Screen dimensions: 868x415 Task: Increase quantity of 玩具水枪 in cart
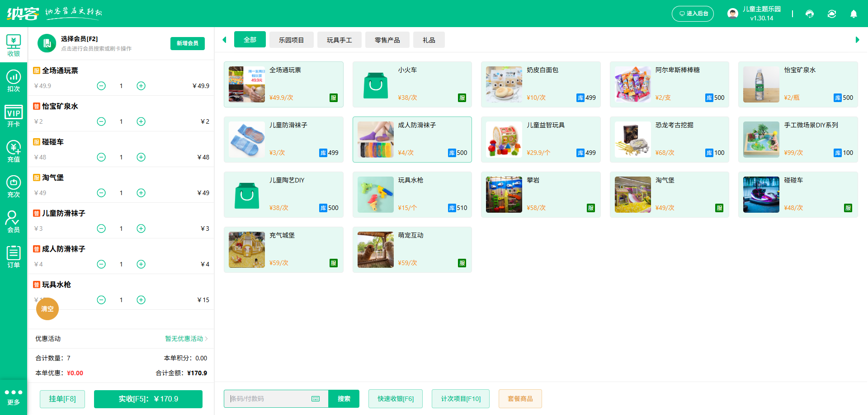[x=141, y=300]
